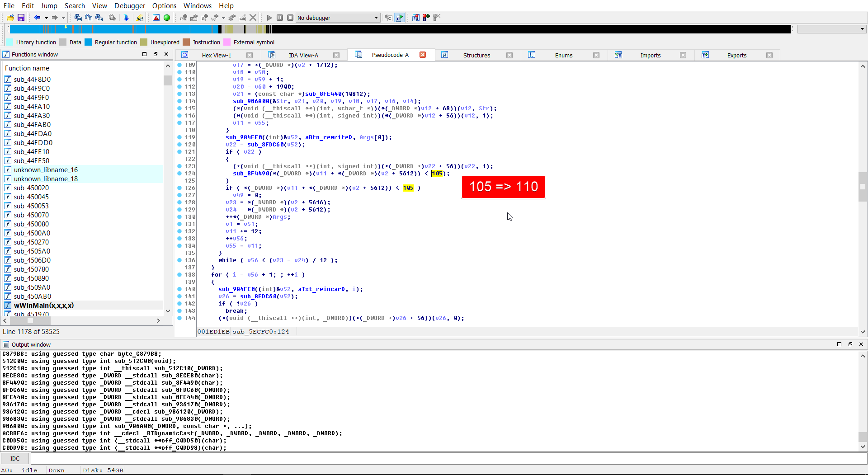Viewport: 868px width, 475px height.
Task: Open the Options menu
Action: point(164,5)
